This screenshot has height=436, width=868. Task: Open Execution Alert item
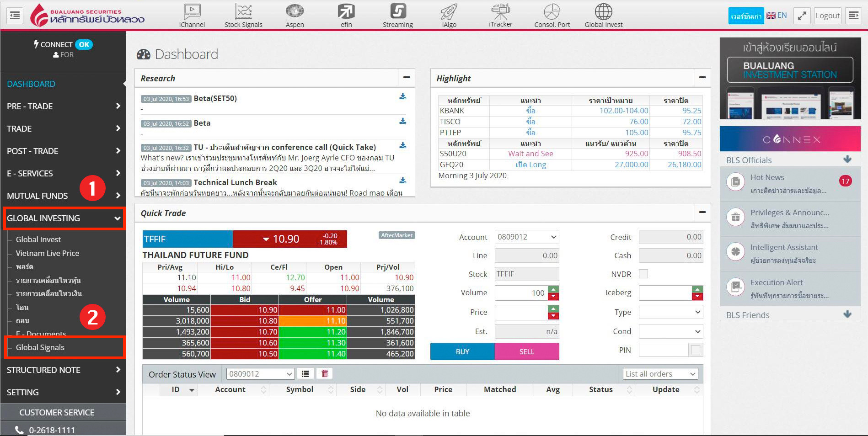pos(790,289)
